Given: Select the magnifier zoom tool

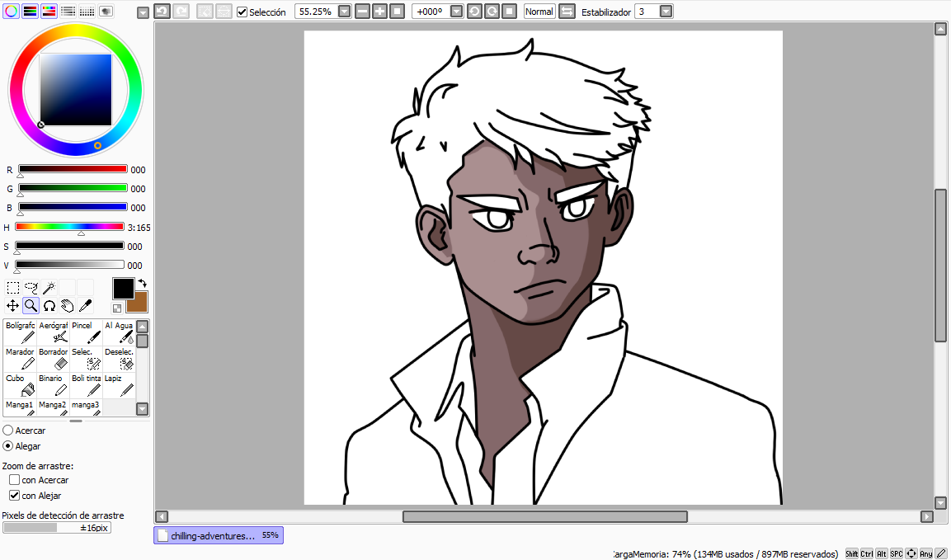Looking at the screenshot, I should point(31,306).
